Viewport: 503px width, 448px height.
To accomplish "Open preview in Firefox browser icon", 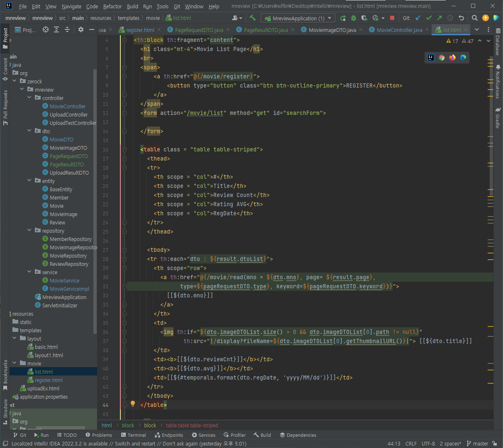I will coord(452,58).
